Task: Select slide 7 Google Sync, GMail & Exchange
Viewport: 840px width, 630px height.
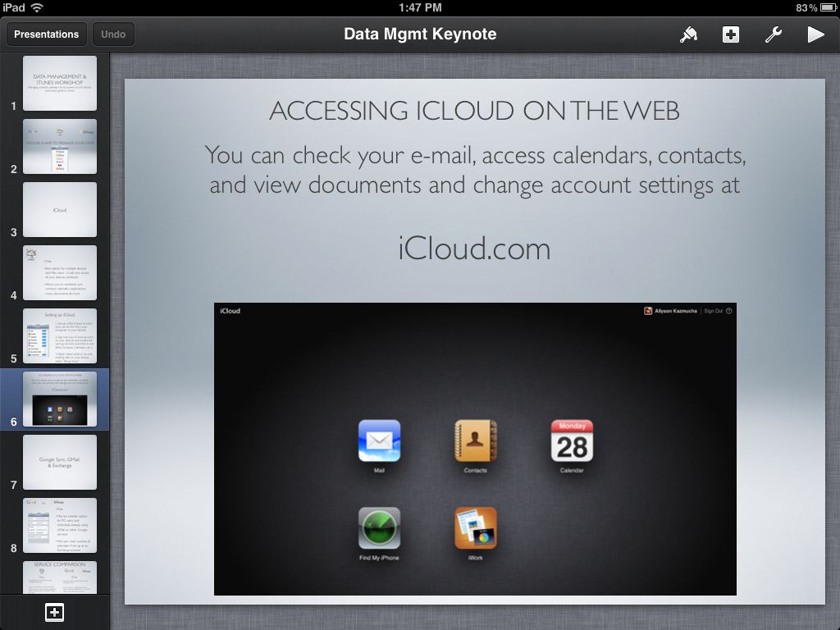Action: (x=59, y=462)
